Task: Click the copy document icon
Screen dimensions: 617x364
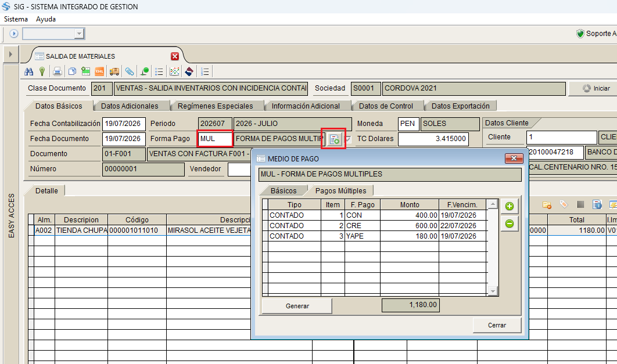Action: pos(72,71)
